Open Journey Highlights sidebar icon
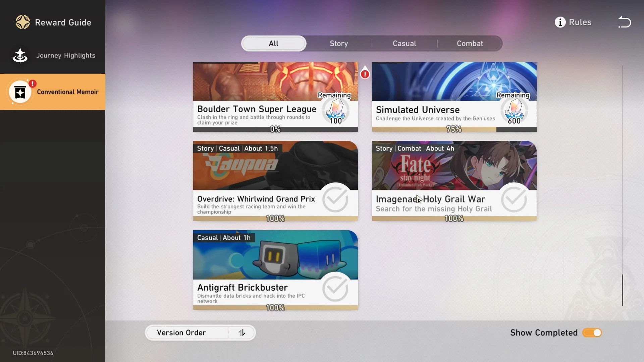Viewport: 644px width, 362px height. (20, 55)
